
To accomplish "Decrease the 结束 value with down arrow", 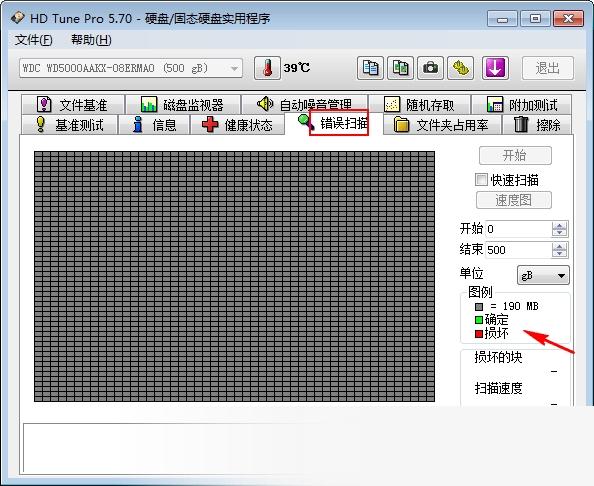I will [x=560, y=253].
